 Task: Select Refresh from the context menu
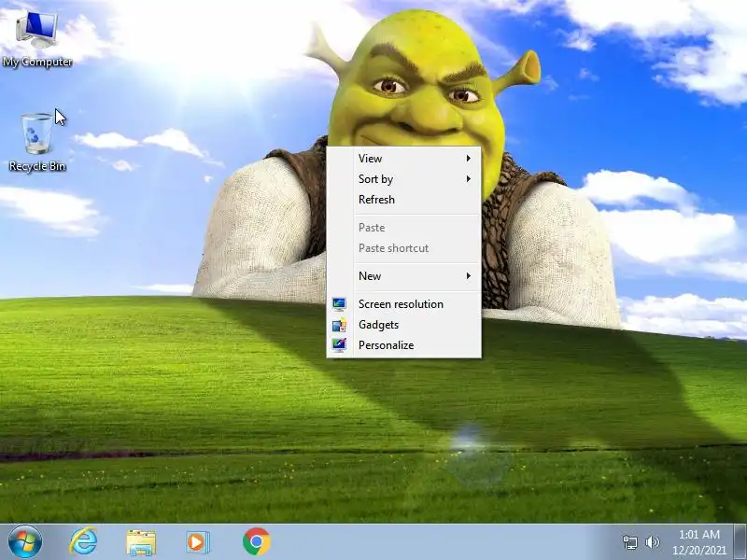(403, 199)
